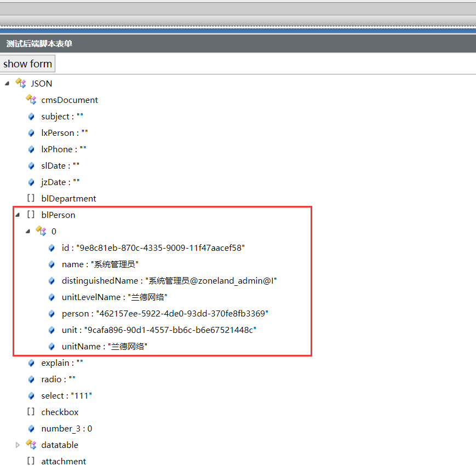
Task: Click the gem icon beside the person field
Action: [x=51, y=313]
